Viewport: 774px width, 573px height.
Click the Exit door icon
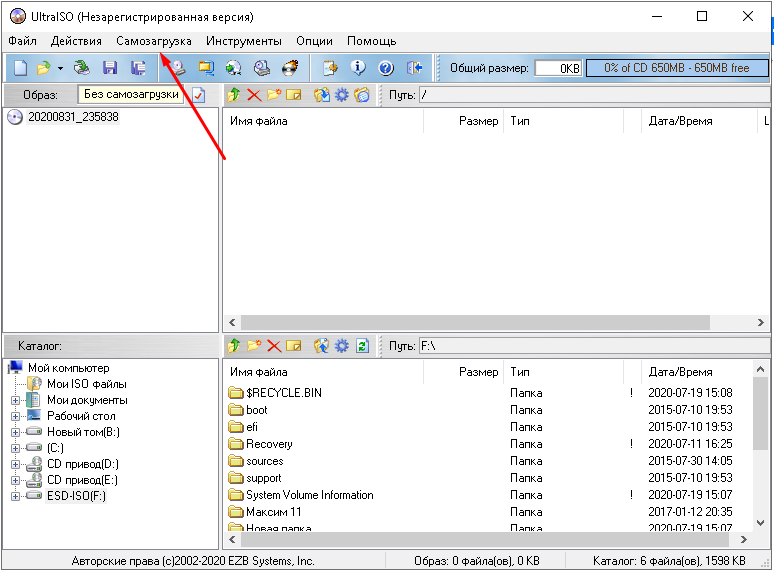(x=414, y=68)
